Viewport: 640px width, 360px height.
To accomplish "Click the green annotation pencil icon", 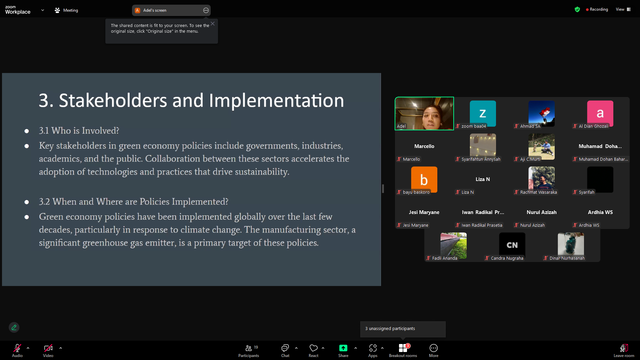I will click(x=14, y=327).
